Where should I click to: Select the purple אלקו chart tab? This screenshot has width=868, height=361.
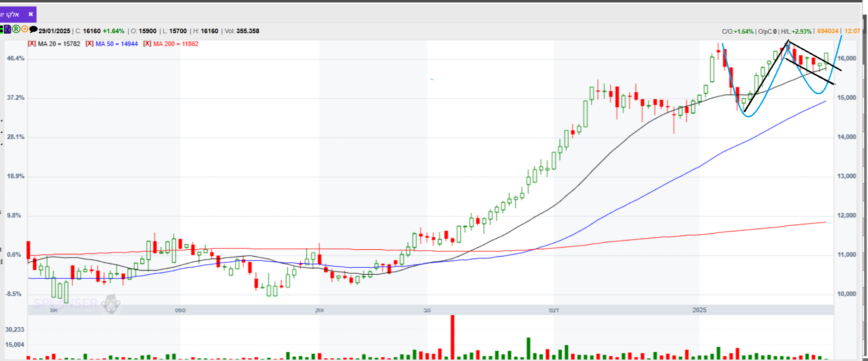[x=18, y=14]
